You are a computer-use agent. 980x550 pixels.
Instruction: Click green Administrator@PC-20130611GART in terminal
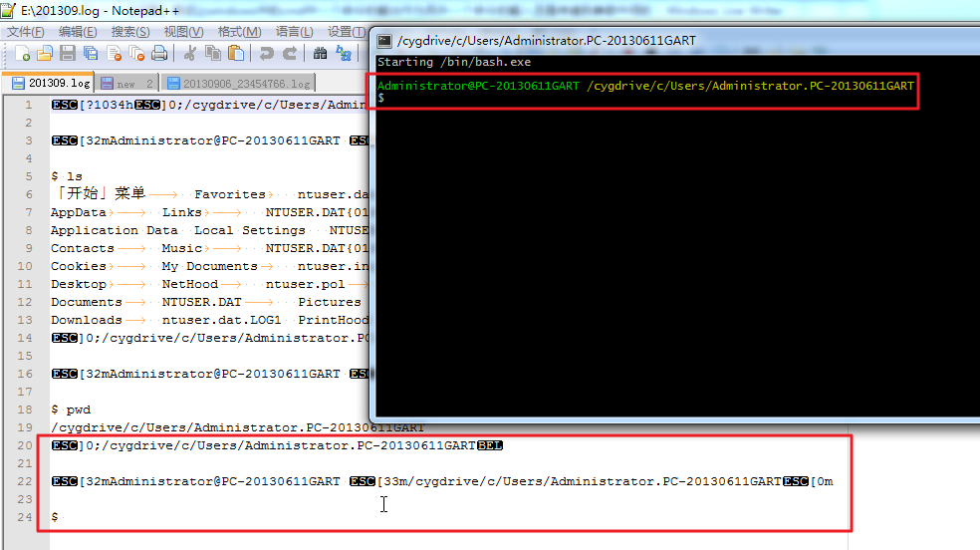coord(478,86)
